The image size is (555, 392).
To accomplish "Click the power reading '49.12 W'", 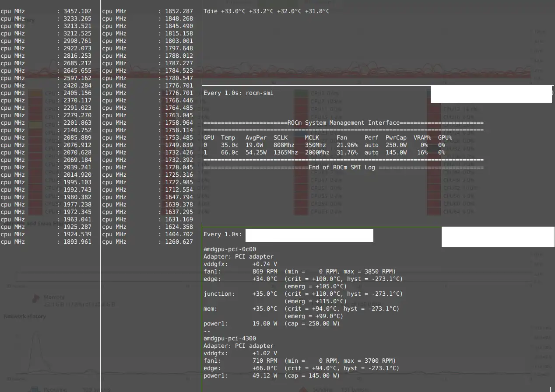I will [x=265, y=375].
